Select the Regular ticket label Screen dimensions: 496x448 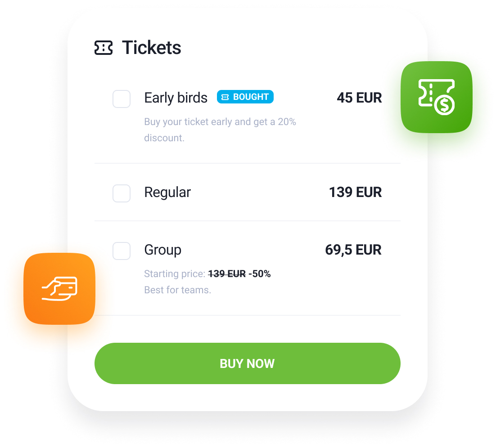[x=167, y=193]
